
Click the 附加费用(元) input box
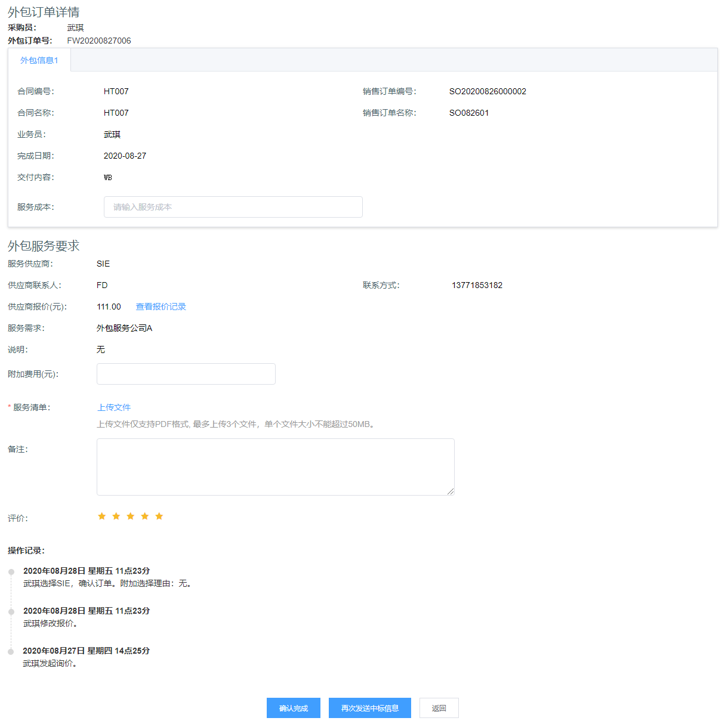click(186, 374)
